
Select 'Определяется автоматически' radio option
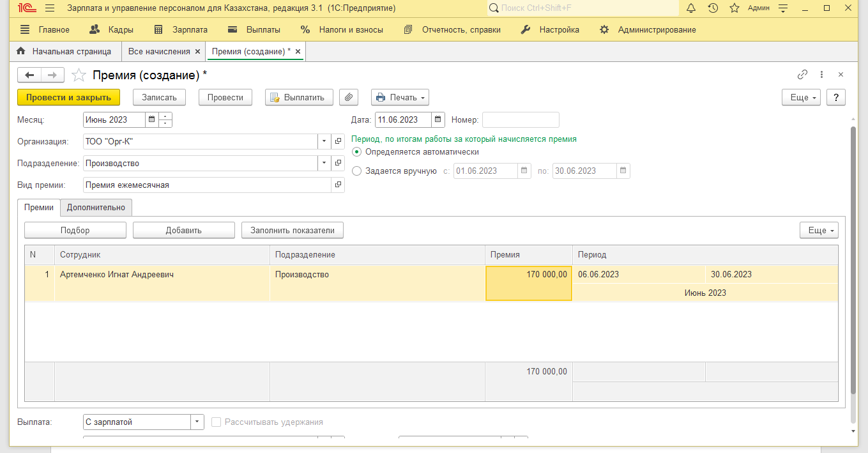pyautogui.click(x=357, y=152)
